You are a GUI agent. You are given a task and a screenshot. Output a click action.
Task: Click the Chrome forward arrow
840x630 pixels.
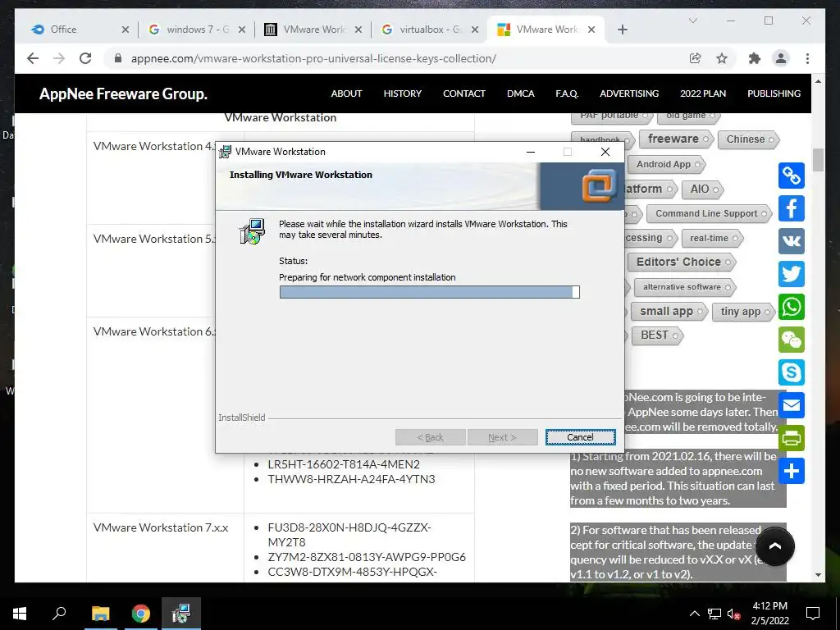tap(59, 58)
